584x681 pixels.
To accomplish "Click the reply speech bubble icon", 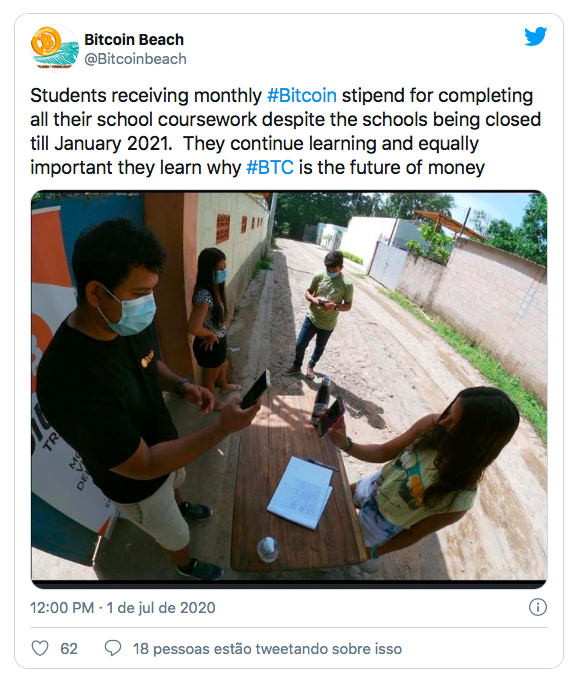I will click(x=113, y=648).
